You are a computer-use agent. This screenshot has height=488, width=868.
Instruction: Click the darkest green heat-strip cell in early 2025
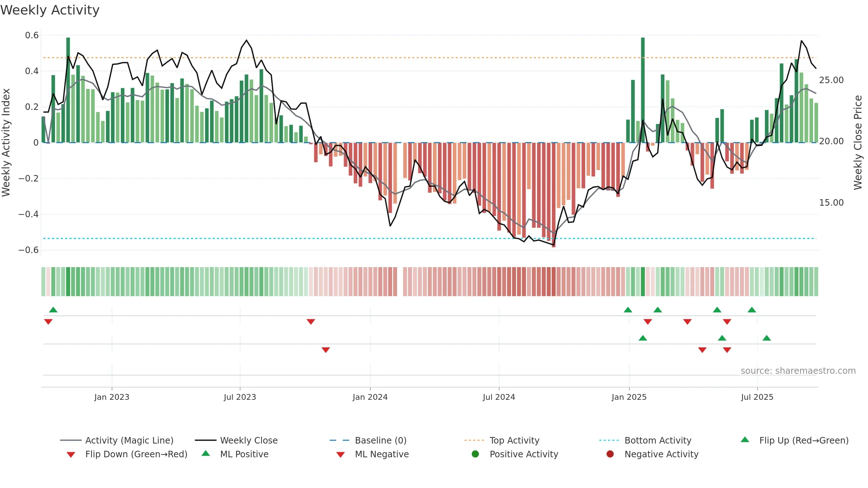click(643, 282)
